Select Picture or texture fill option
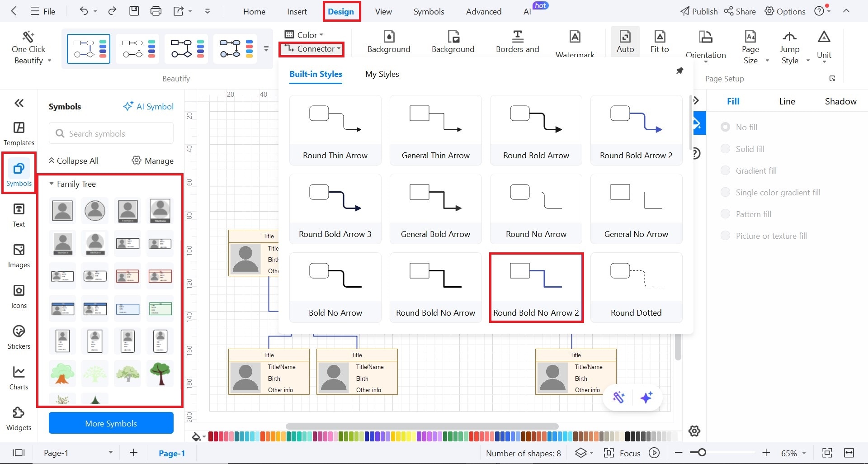Viewport: 868px width, 464px height. 725,236
